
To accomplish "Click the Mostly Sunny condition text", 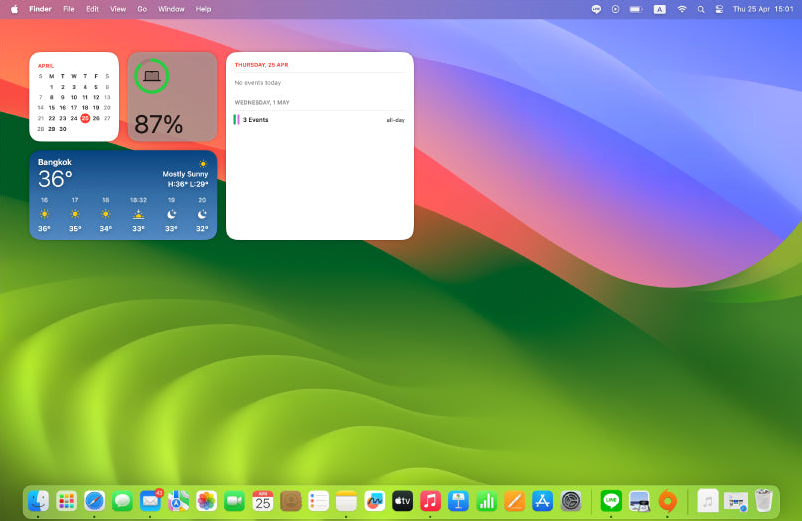I will [x=185, y=174].
